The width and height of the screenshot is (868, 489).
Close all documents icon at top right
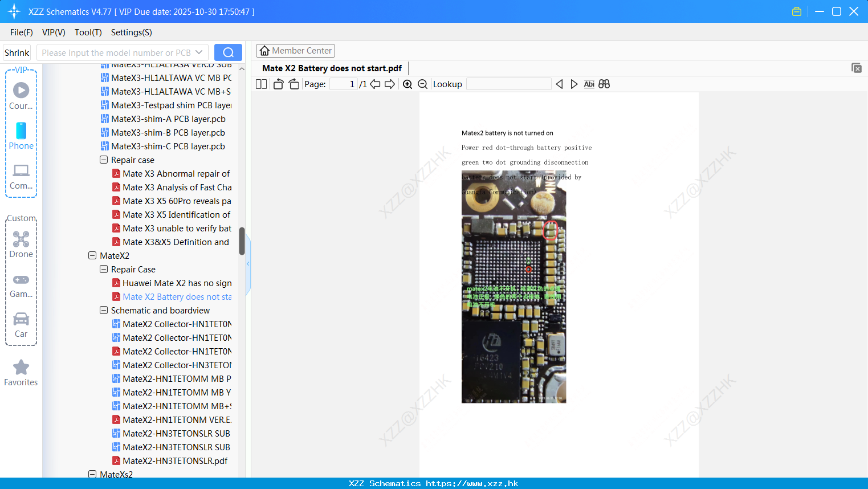pyautogui.click(x=857, y=68)
